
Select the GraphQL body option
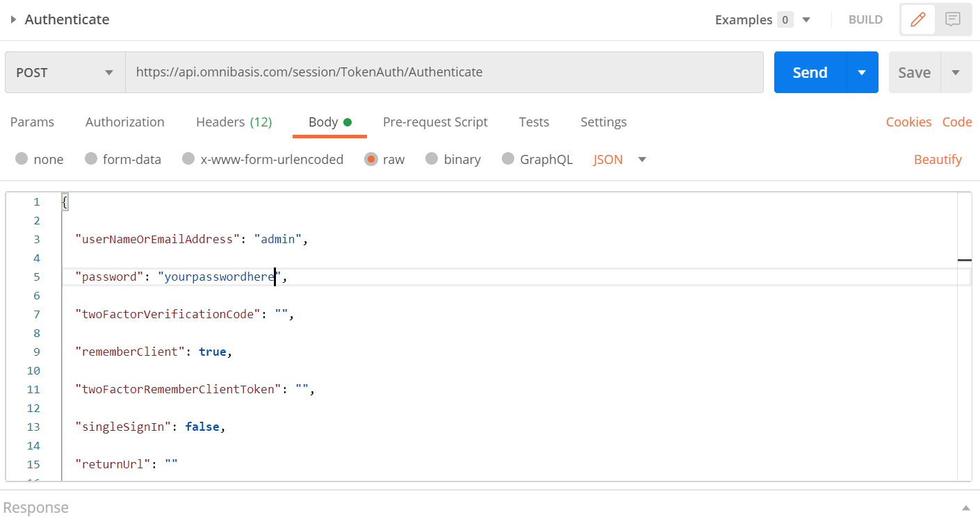point(508,159)
